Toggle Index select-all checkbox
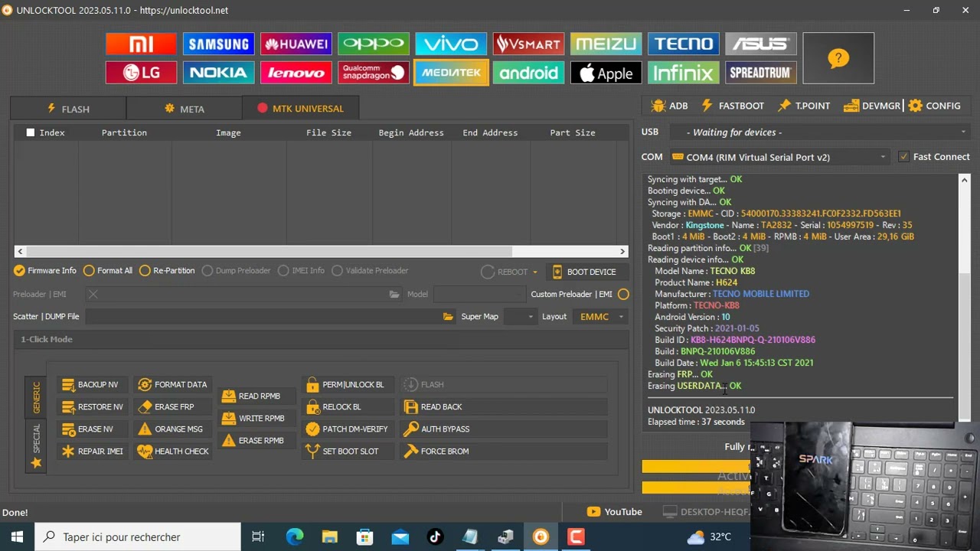Image resolution: width=980 pixels, height=551 pixels. coord(31,132)
